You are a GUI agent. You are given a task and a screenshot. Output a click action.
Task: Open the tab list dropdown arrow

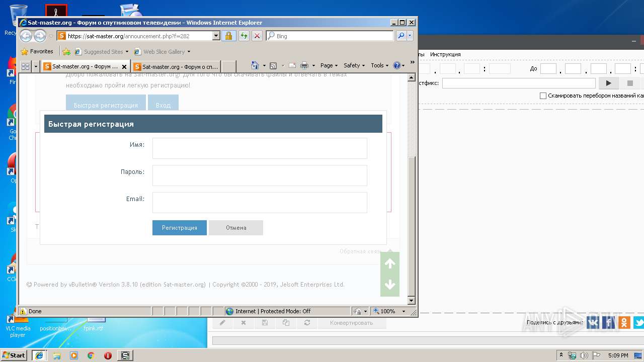click(36, 66)
